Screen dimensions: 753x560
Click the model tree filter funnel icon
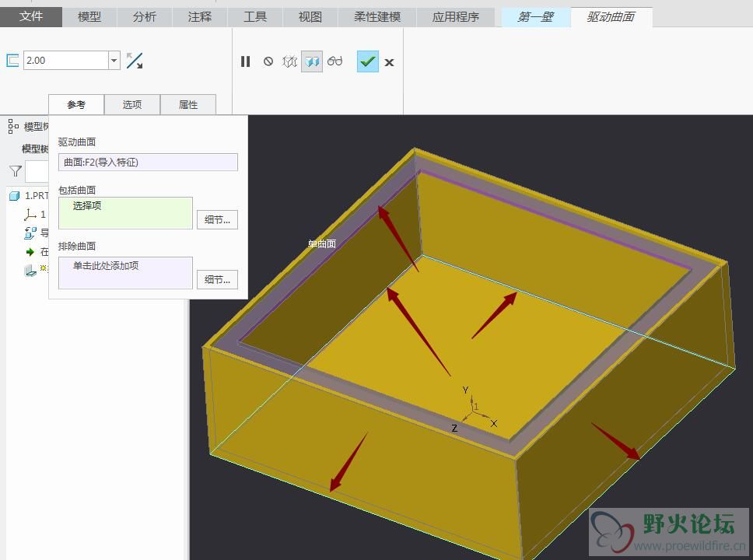click(x=16, y=171)
